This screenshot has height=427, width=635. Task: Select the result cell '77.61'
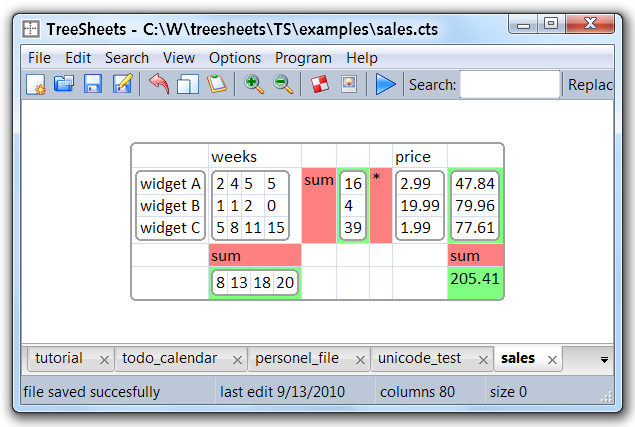coord(475,228)
